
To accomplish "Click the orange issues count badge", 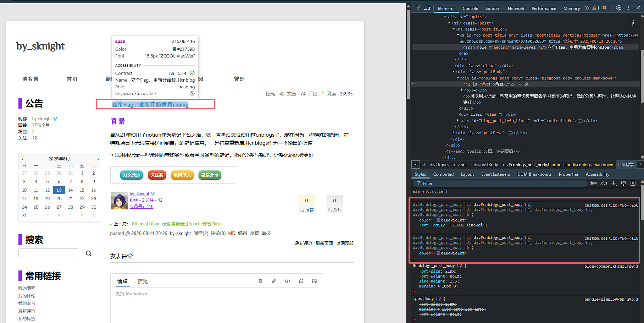I will (x=606, y=8).
